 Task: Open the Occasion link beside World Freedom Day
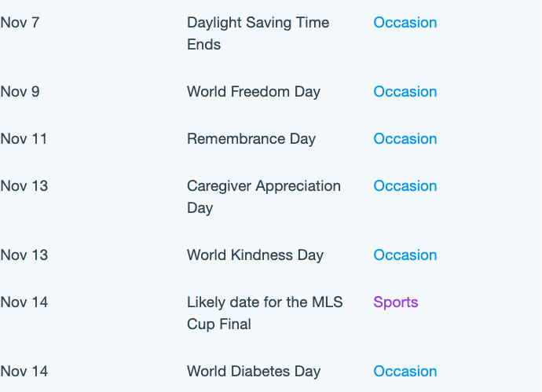coord(405,92)
